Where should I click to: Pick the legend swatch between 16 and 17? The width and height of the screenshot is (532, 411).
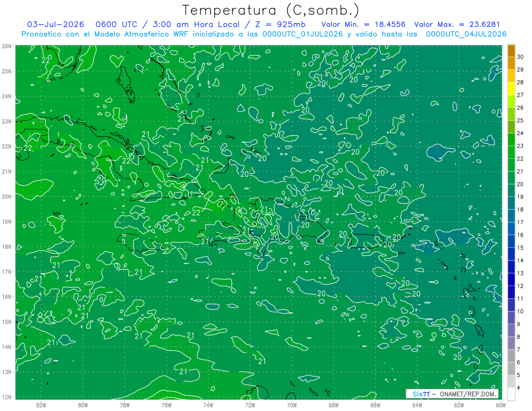511,229
